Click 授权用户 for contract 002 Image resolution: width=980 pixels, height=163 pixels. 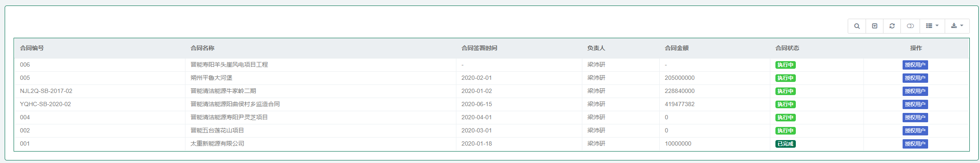pos(915,131)
